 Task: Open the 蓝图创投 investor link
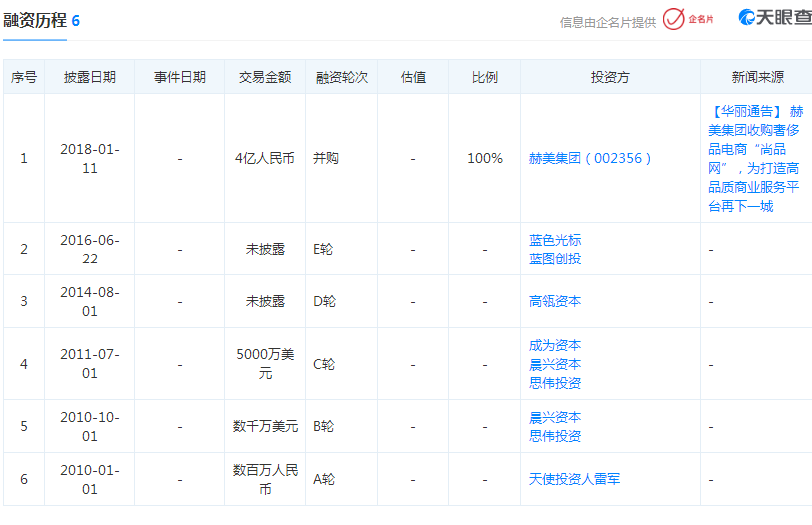(555, 259)
